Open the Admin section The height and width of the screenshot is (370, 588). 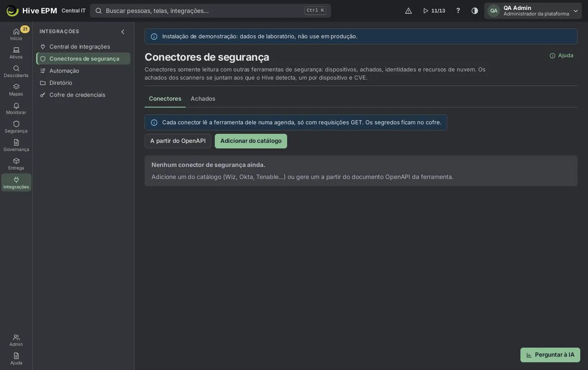[x=16, y=340]
